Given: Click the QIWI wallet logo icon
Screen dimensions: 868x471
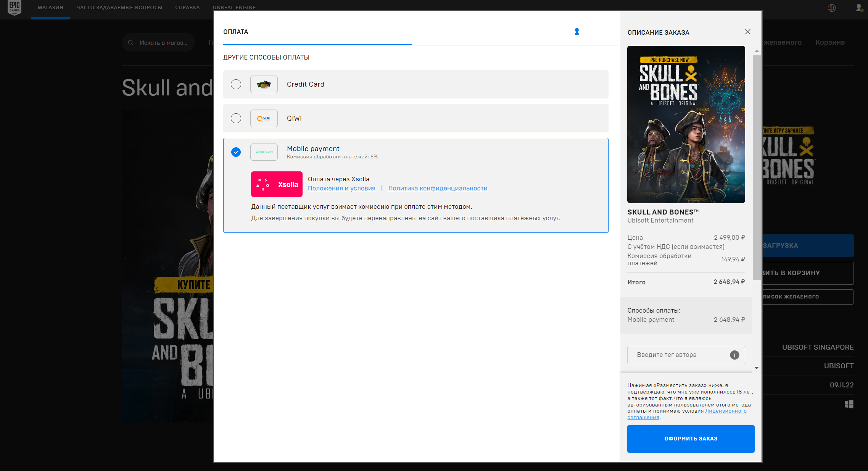Looking at the screenshot, I should coord(264,118).
